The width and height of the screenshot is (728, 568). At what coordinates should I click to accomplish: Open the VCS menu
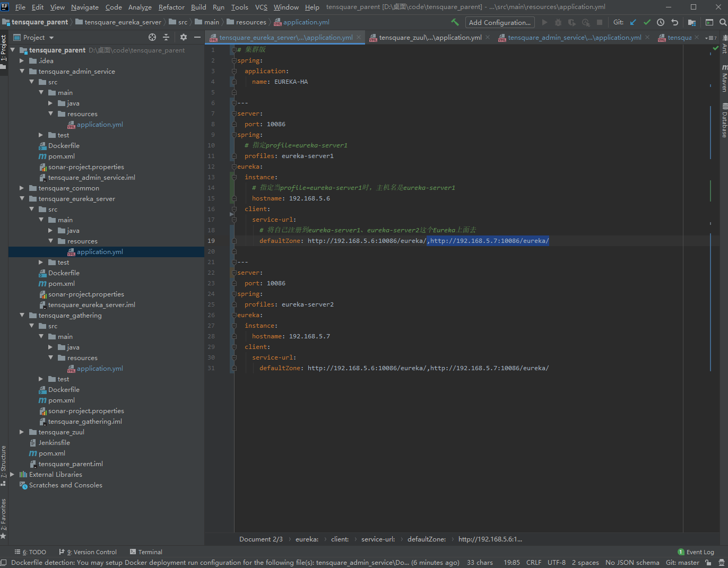pyautogui.click(x=261, y=7)
